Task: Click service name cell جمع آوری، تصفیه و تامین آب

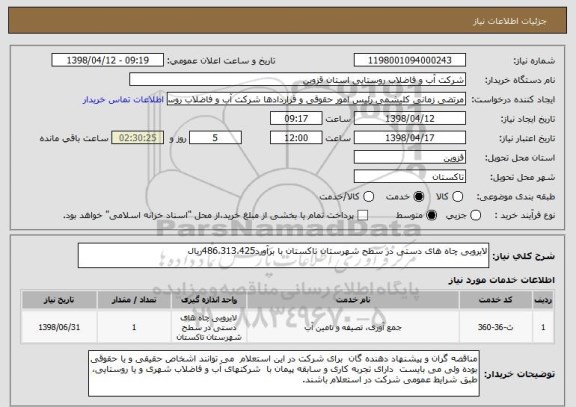Action: pyautogui.click(x=353, y=327)
